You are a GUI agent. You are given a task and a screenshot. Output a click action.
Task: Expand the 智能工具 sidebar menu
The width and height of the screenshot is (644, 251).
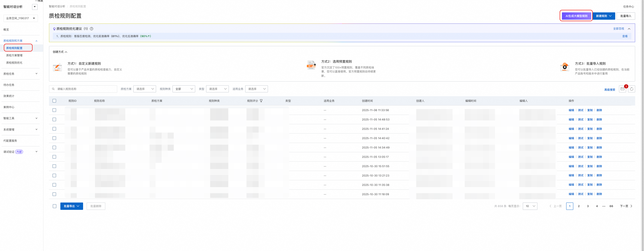click(x=20, y=118)
